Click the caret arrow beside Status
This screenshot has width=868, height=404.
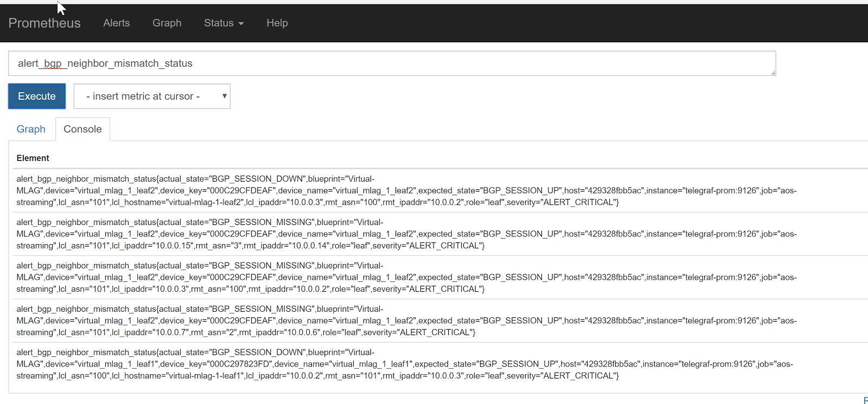tap(241, 24)
